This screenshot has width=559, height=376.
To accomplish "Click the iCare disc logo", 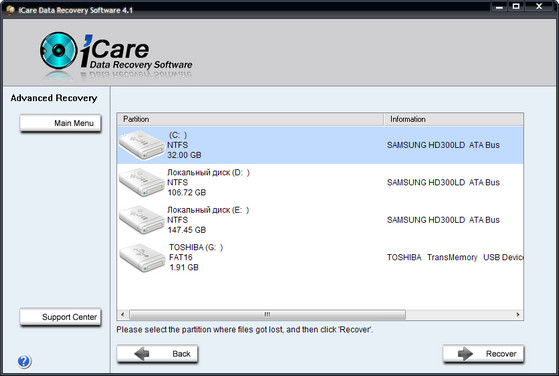I will pyautogui.click(x=58, y=50).
